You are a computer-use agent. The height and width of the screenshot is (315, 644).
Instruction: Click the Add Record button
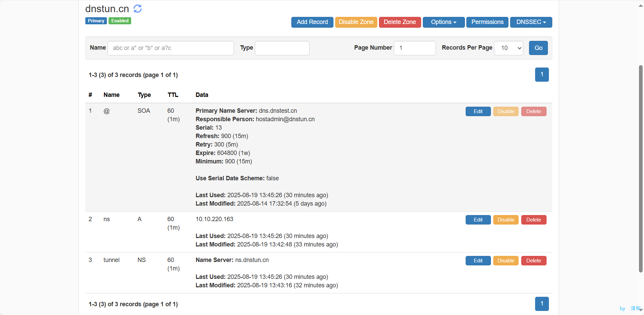click(x=312, y=22)
